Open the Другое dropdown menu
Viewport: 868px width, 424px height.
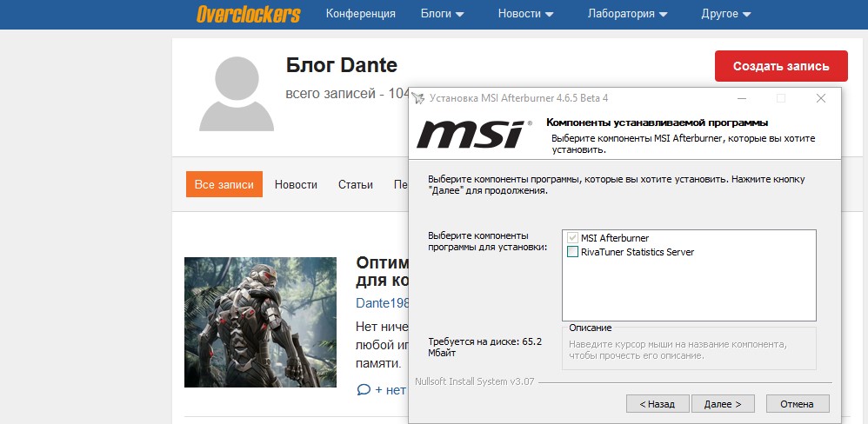(726, 14)
